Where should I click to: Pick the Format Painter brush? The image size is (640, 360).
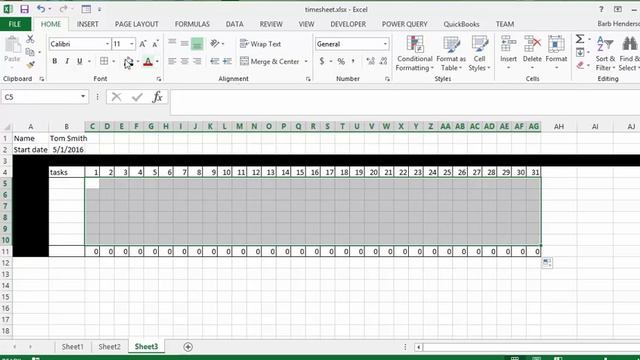(x=30, y=64)
